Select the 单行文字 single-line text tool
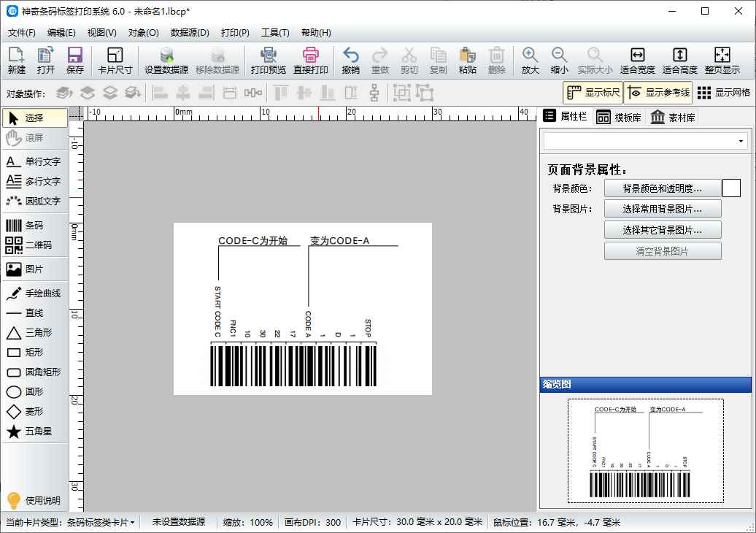Image resolution: width=756 pixels, height=533 pixels. (35, 161)
